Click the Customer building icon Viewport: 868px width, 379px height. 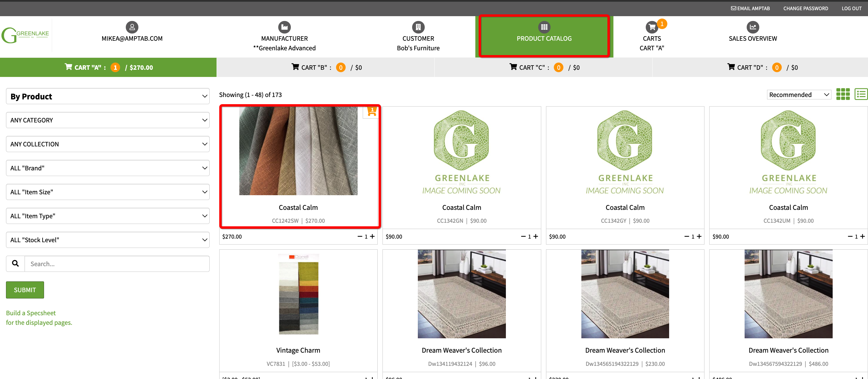418,27
